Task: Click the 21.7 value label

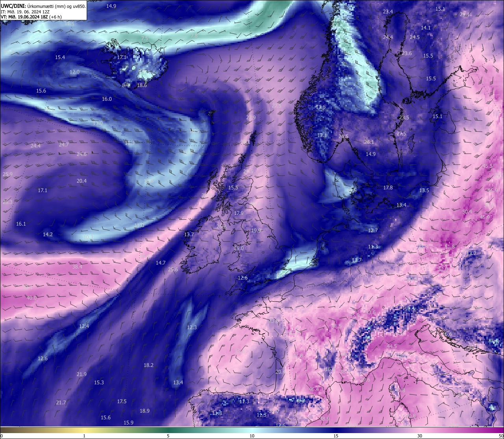Action: [61, 403]
